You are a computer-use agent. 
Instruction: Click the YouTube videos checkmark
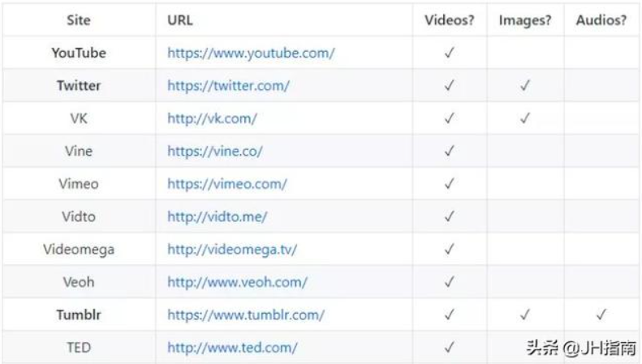point(449,53)
